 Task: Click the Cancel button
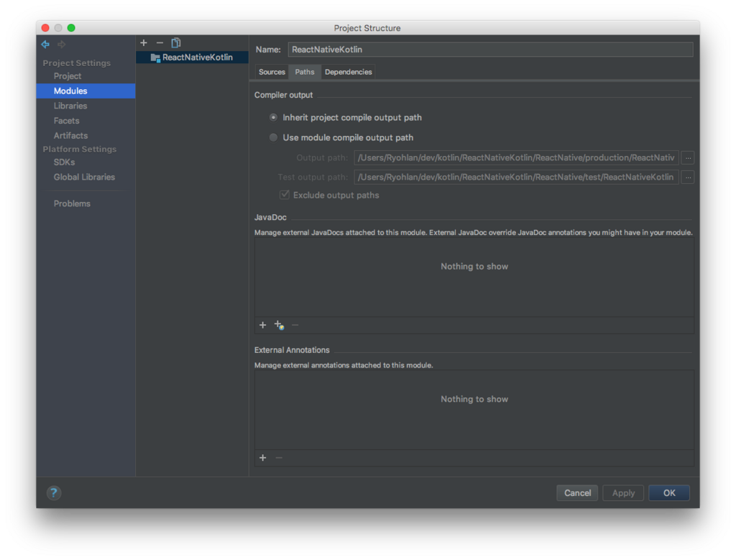[577, 493]
